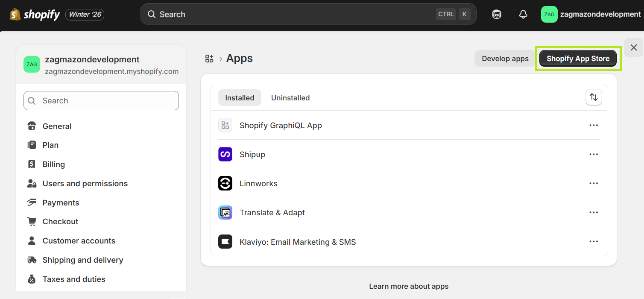
Task: Open the options menu for Shipup
Action: point(594,154)
